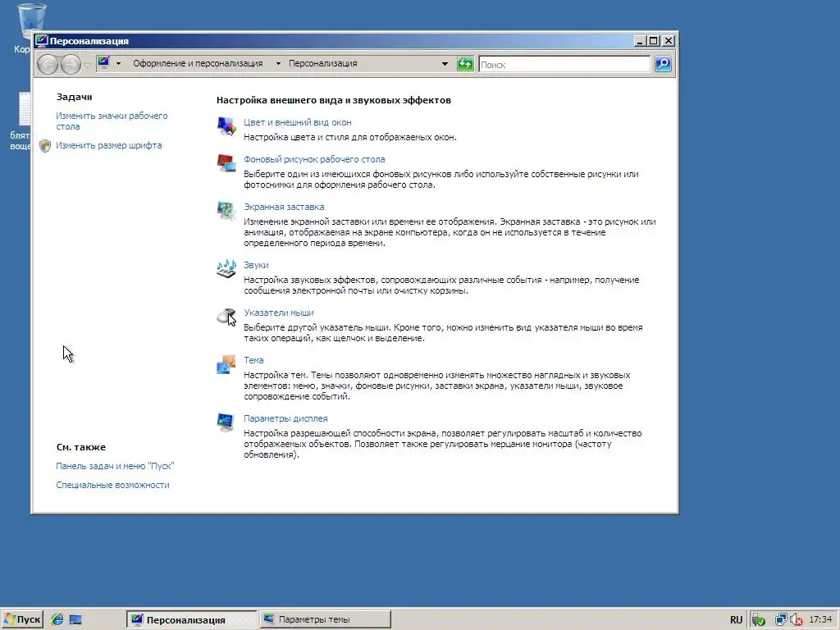Screen dimensions: 840x630
Task: Open recent pages dropdown next to Forward
Action: 87,66
